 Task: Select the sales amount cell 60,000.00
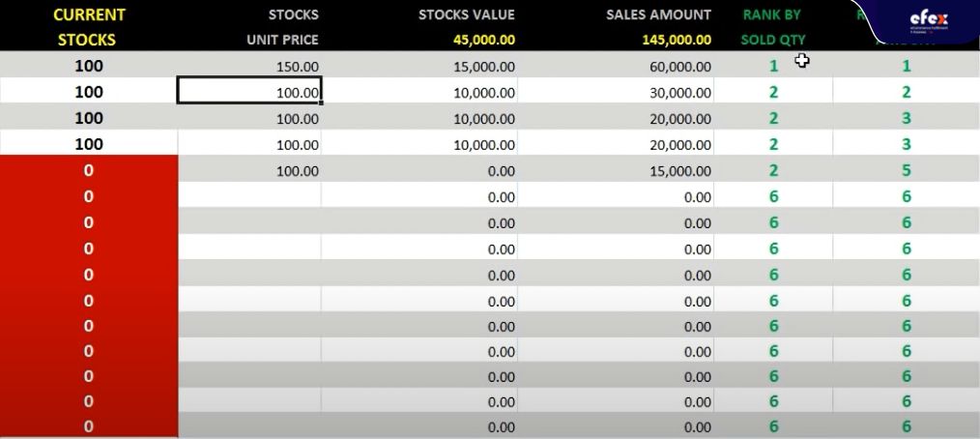[x=616, y=67]
